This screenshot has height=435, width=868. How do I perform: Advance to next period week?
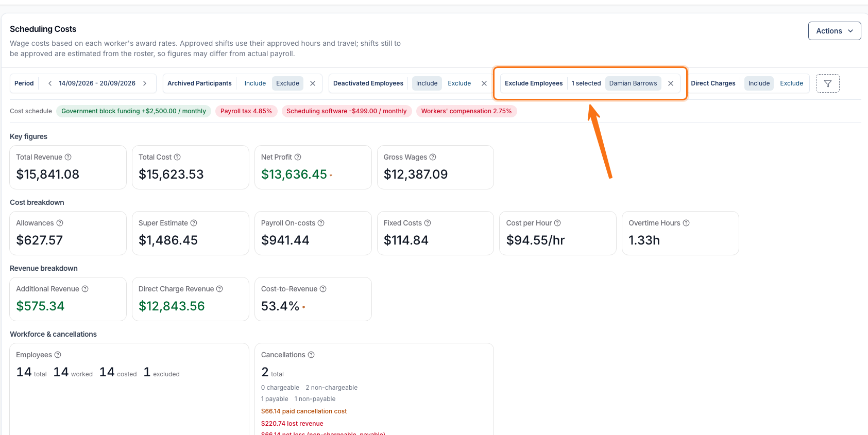point(145,83)
